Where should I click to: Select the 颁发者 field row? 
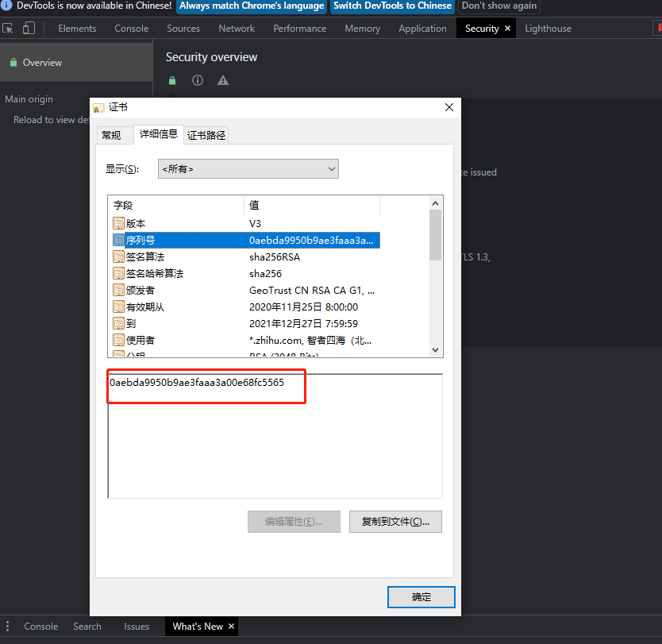[140, 291]
